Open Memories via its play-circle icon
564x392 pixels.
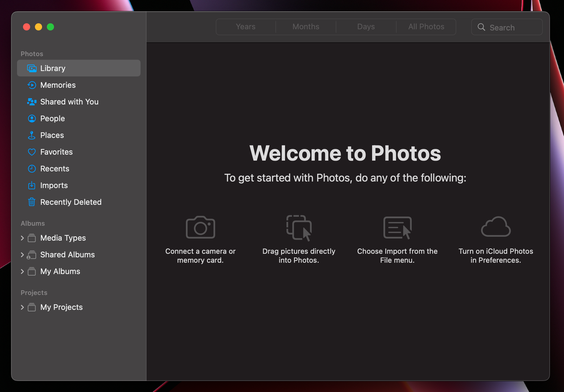tap(32, 85)
